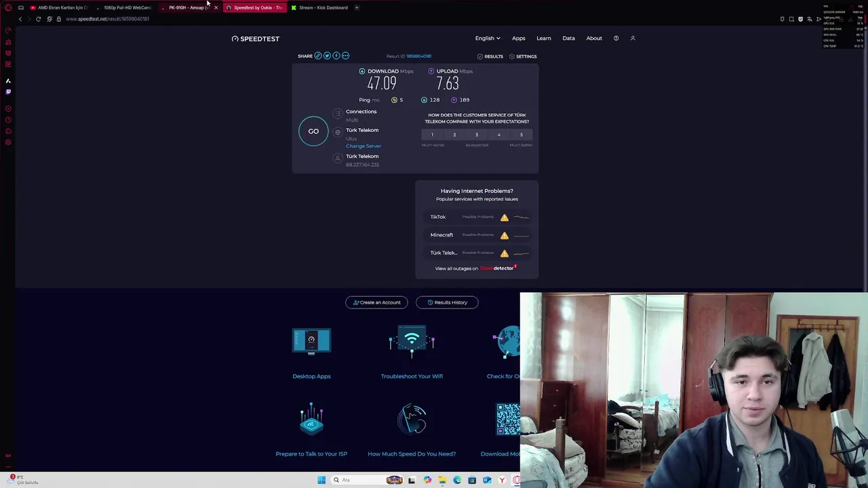Launch Microsoft Edge from taskbar

pos(457,480)
